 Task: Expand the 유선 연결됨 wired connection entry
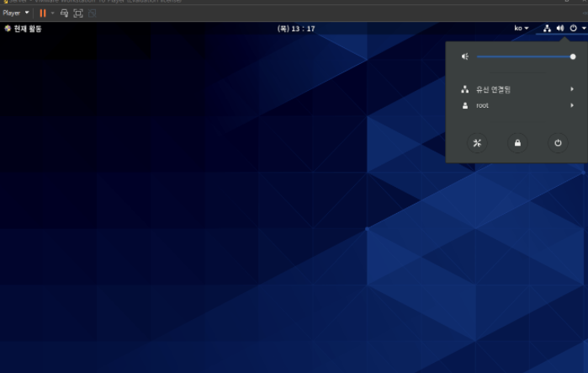[516, 89]
